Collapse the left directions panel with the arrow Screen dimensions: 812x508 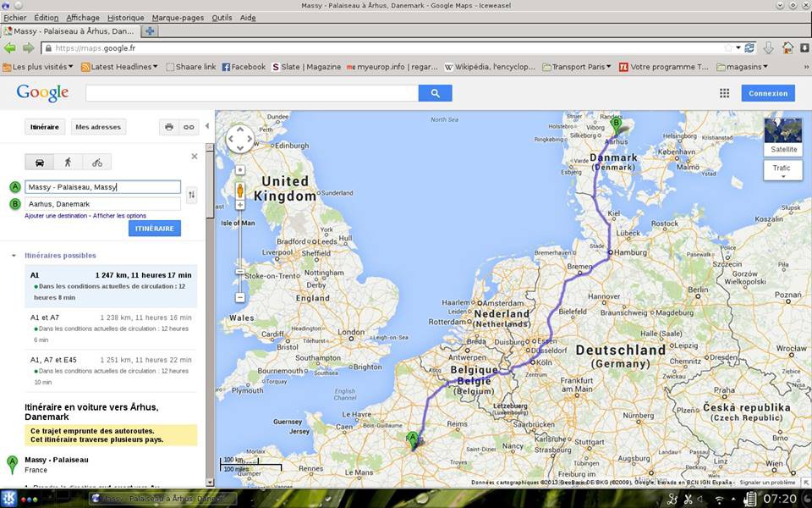click(207, 126)
